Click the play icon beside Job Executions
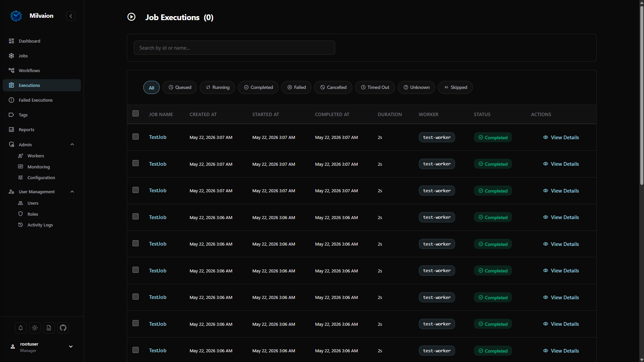This screenshot has width=644, height=362. pos(131,17)
